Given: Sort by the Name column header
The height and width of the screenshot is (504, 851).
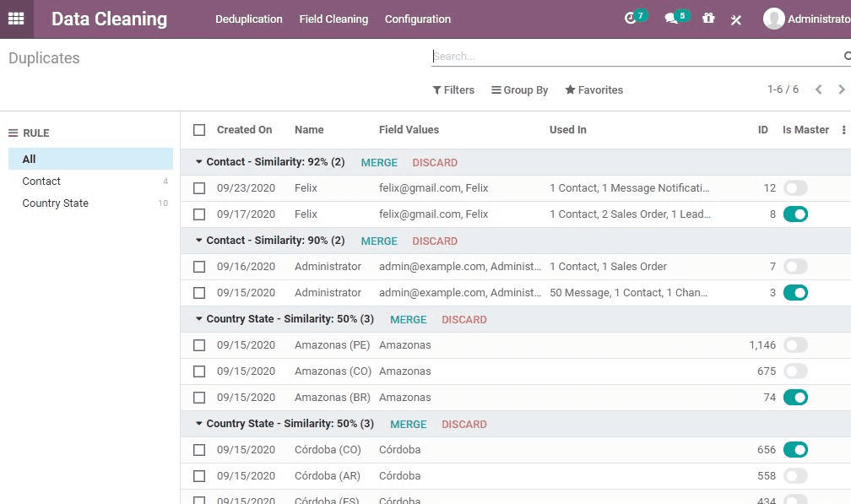Looking at the screenshot, I should [x=309, y=130].
